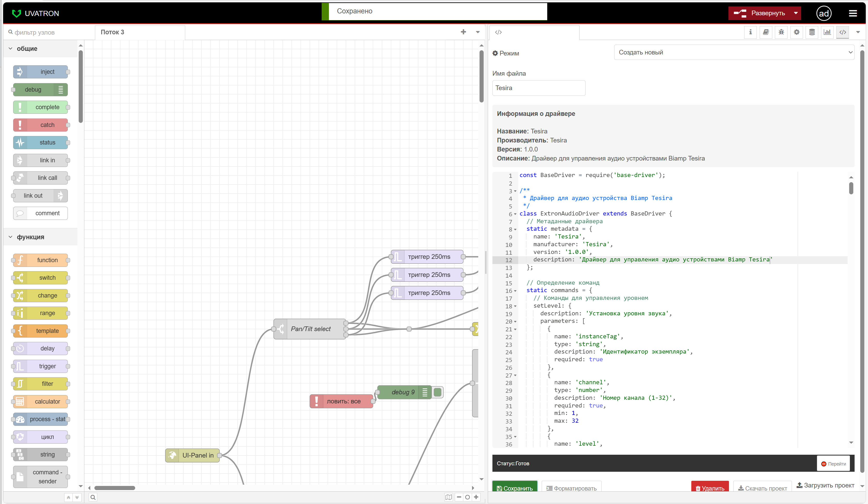Toggle the navigator map icon
868x504 pixels.
pos(449,497)
